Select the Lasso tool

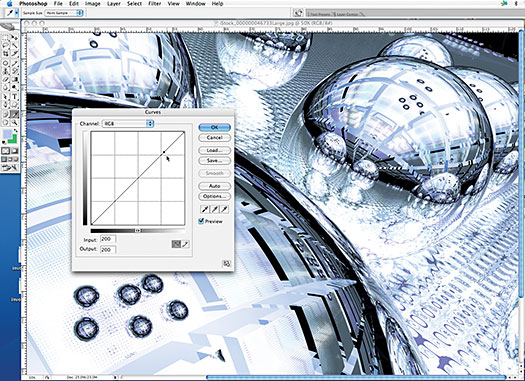5,45
